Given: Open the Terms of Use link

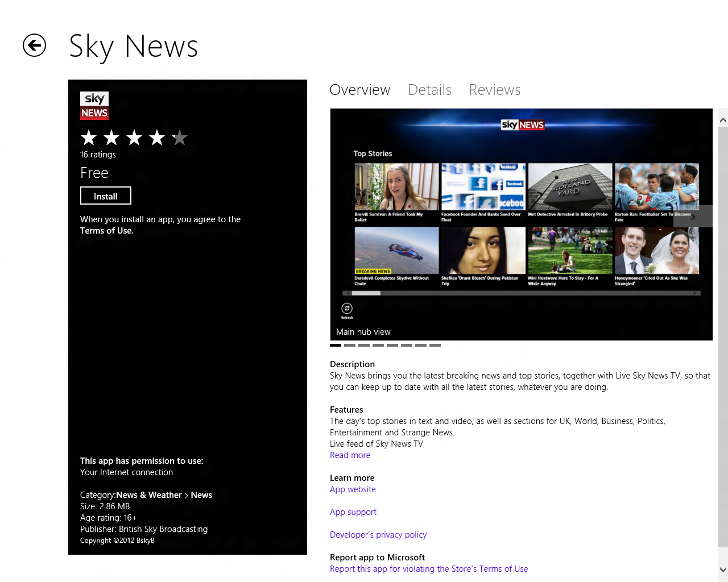Looking at the screenshot, I should tap(106, 231).
